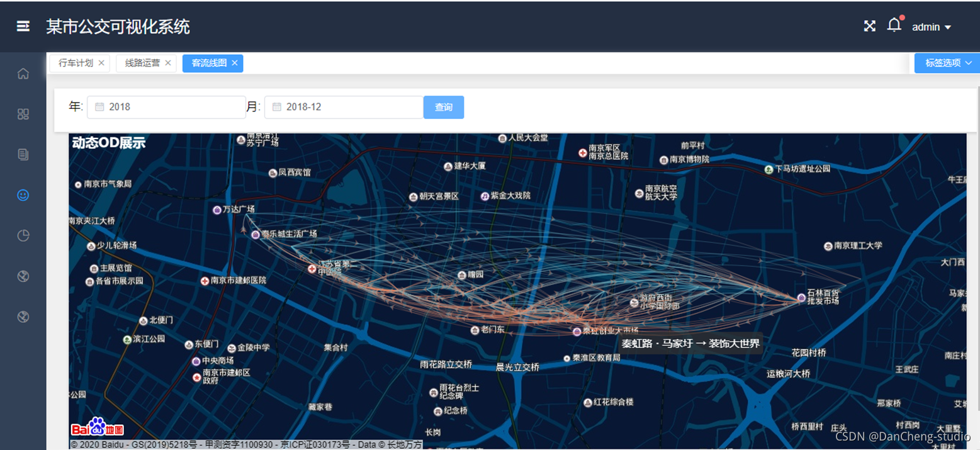This screenshot has width=980, height=450.
Task: Open the month picker showing 2018-12
Action: [343, 107]
